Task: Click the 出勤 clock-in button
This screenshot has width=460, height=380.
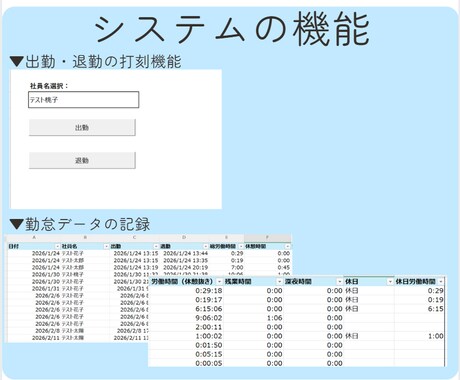Action: pyautogui.click(x=82, y=127)
